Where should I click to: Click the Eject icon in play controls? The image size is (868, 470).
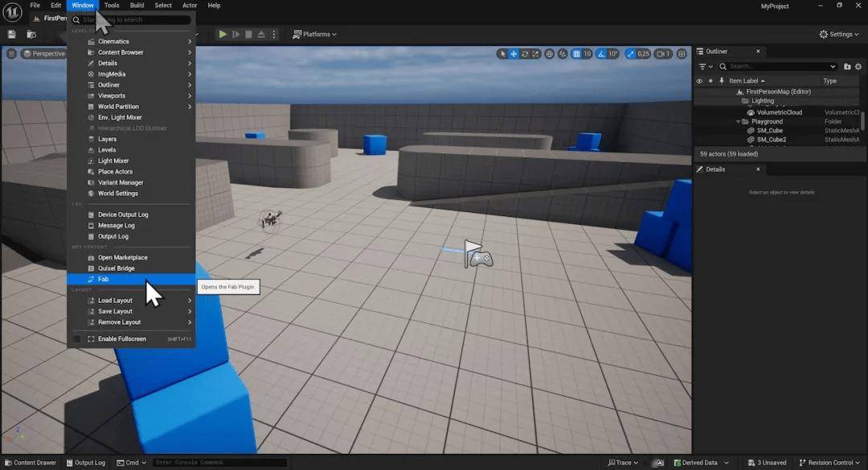262,34
